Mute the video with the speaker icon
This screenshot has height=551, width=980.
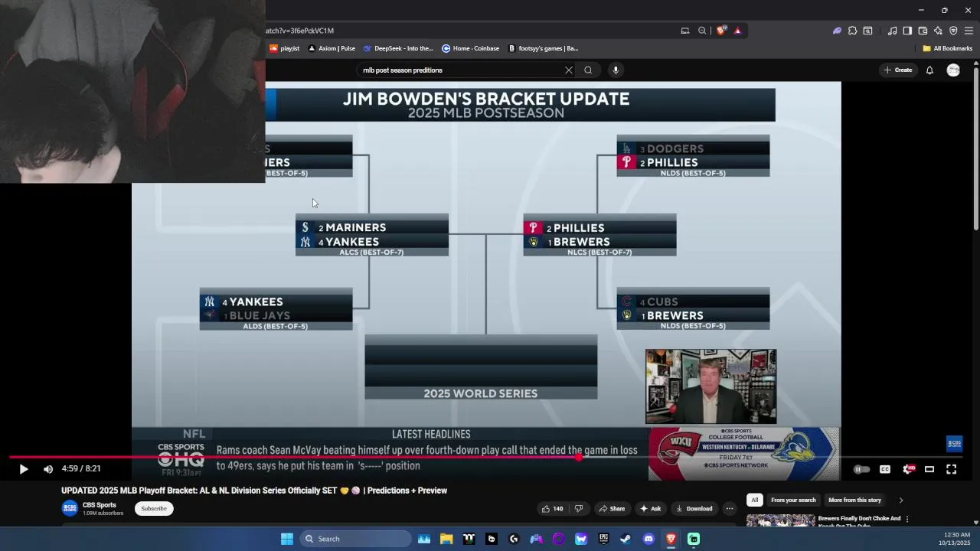(x=48, y=469)
